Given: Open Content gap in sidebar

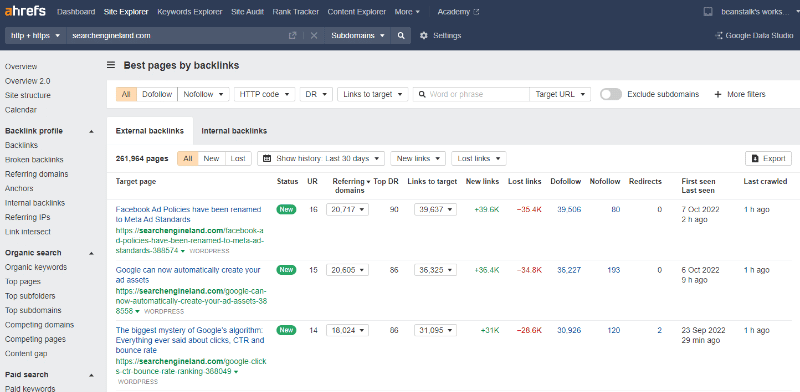Looking at the screenshot, I should [x=26, y=353].
